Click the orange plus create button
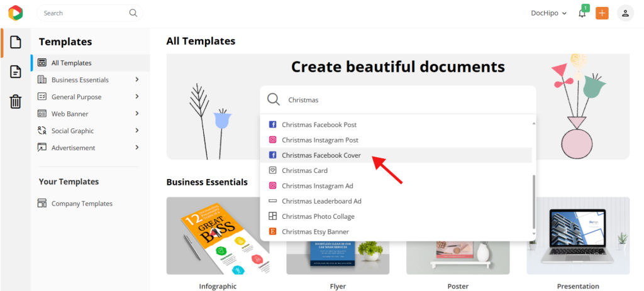 tap(602, 13)
